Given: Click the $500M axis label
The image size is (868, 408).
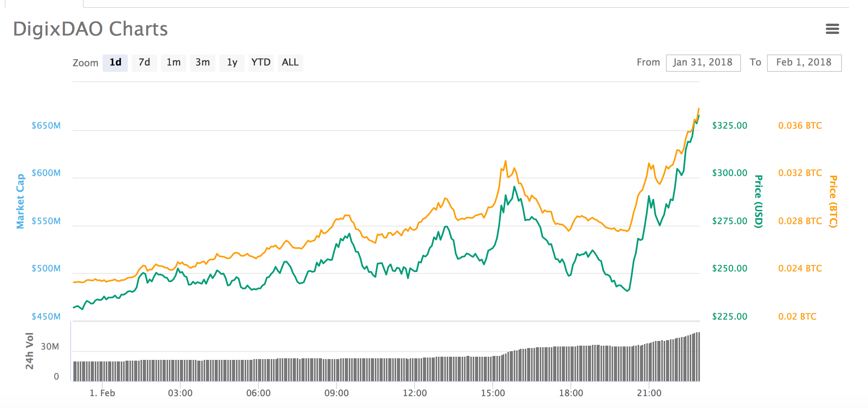Looking at the screenshot, I should [x=46, y=268].
